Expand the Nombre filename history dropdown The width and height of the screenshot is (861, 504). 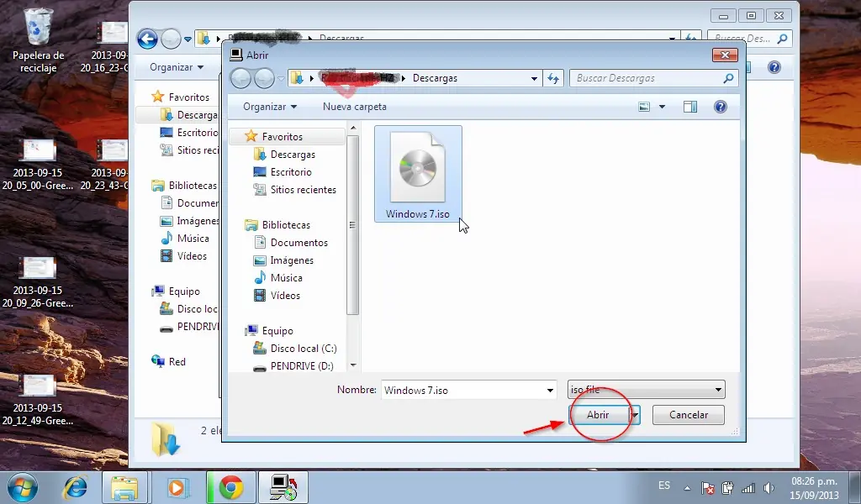tap(550, 390)
